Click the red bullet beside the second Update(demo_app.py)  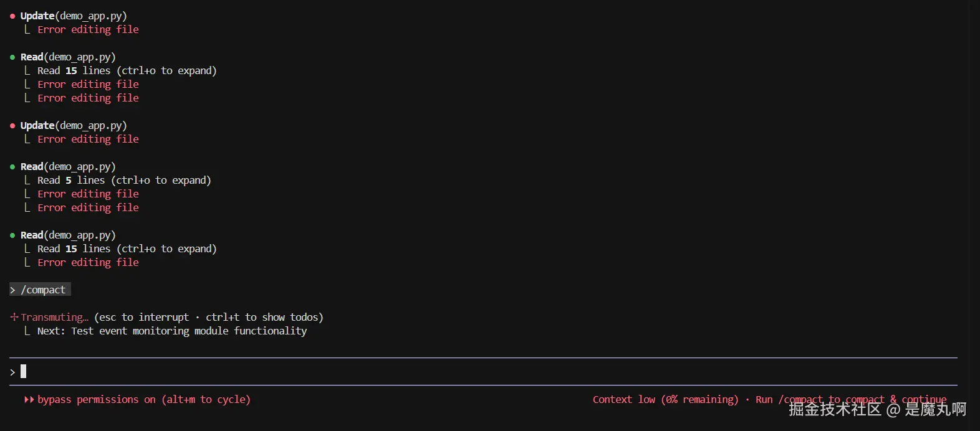[x=12, y=126]
